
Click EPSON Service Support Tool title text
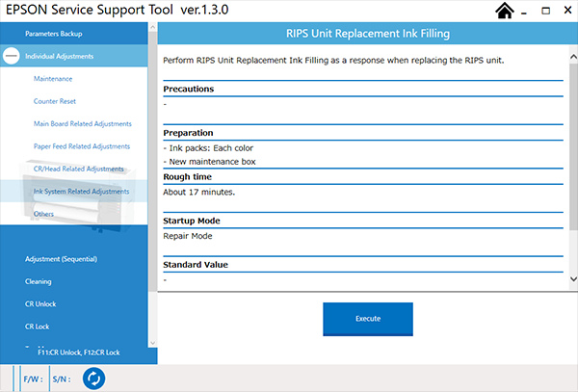pyautogui.click(x=117, y=10)
